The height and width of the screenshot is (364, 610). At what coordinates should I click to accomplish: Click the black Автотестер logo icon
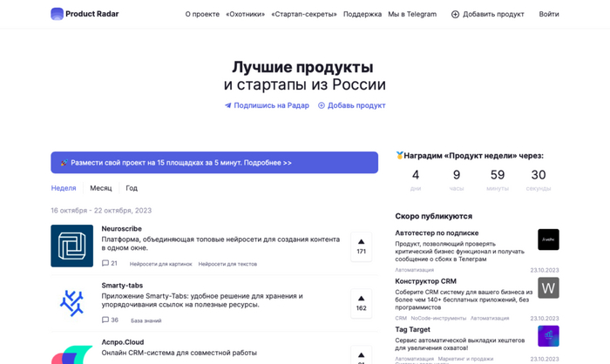(548, 239)
